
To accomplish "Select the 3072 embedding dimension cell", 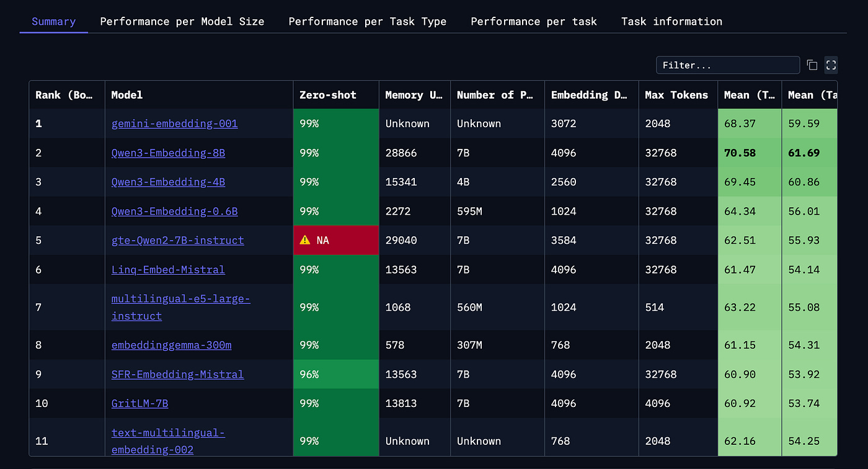I will point(591,123).
